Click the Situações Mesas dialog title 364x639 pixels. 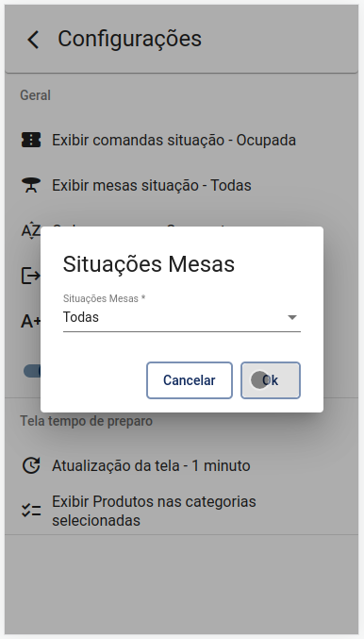149,263
